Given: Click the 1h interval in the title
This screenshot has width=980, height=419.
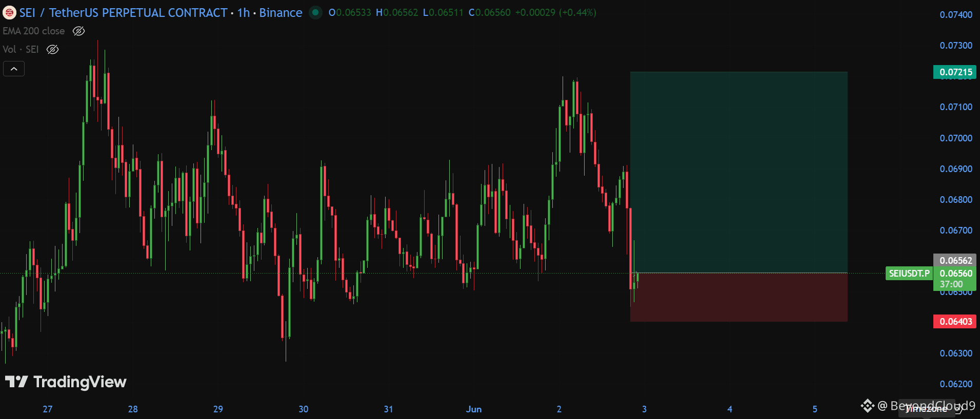Looking at the screenshot, I should (x=244, y=13).
